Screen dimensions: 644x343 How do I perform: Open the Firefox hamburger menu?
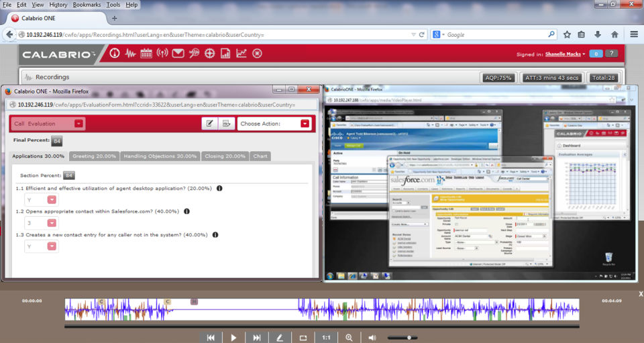coord(634,34)
